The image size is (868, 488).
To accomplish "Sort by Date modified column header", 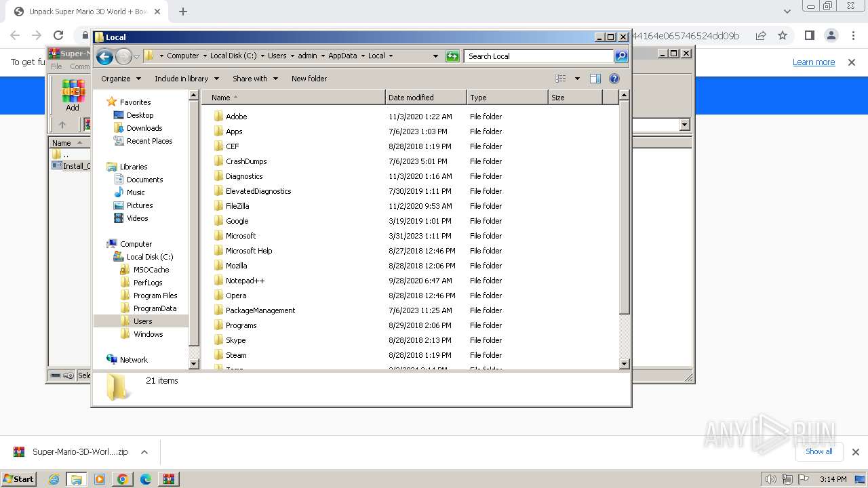I will pos(426,98).
